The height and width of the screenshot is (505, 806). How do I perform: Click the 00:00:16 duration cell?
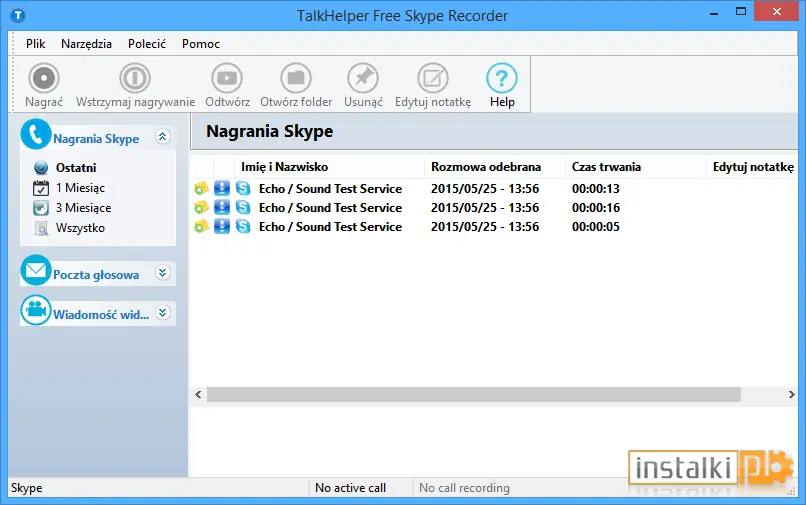pyautogui.click(x=596, y=208)
